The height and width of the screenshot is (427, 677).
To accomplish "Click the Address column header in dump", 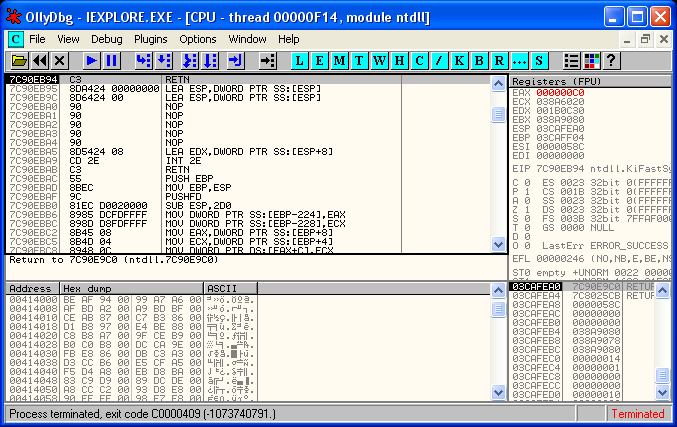I will [32, 288].
